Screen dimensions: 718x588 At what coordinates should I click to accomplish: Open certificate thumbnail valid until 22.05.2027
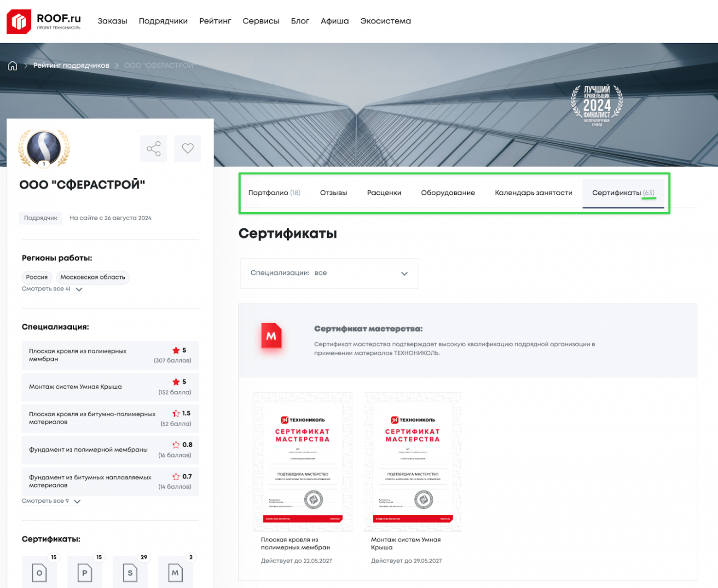[303, 462]
